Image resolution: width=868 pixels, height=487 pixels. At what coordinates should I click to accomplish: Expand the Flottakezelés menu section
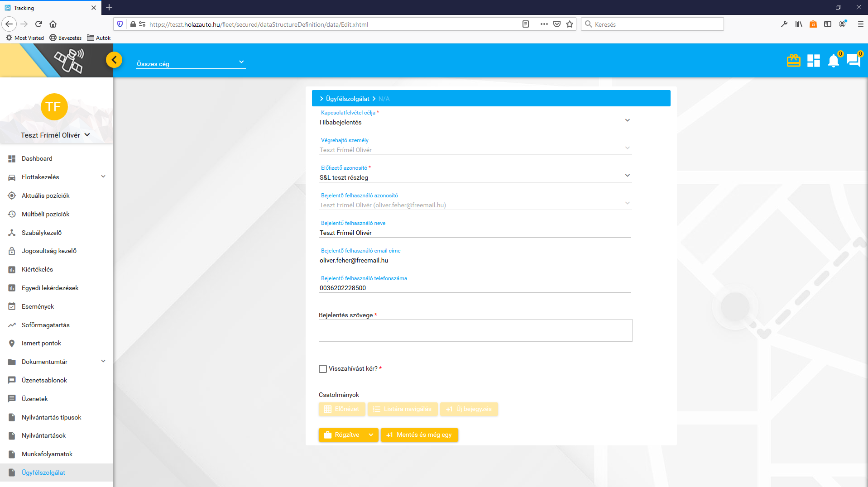tap(57, 177)
